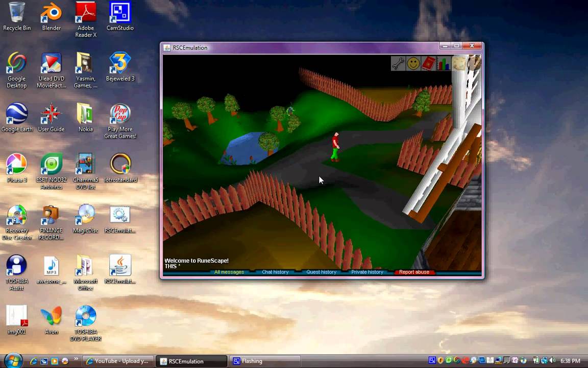Select the Chamma5 DVD list icon
The height and width of the screenshot is (368, 588).
(86, 171)
